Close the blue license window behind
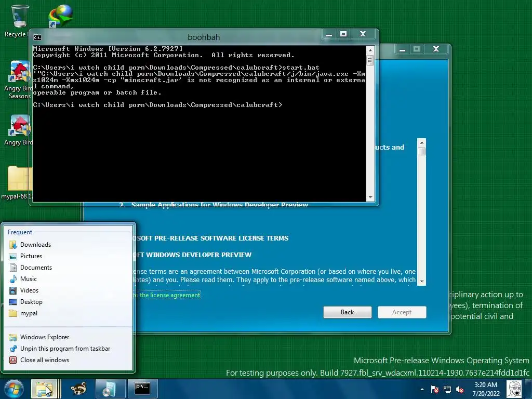Screen dimensions: 532x399 click(436, 49)
